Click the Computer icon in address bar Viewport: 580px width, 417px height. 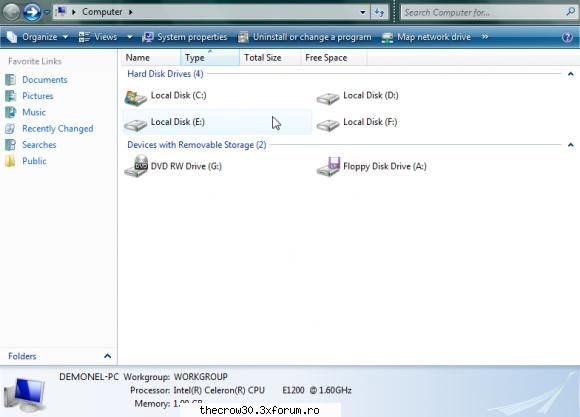(61, 12)
